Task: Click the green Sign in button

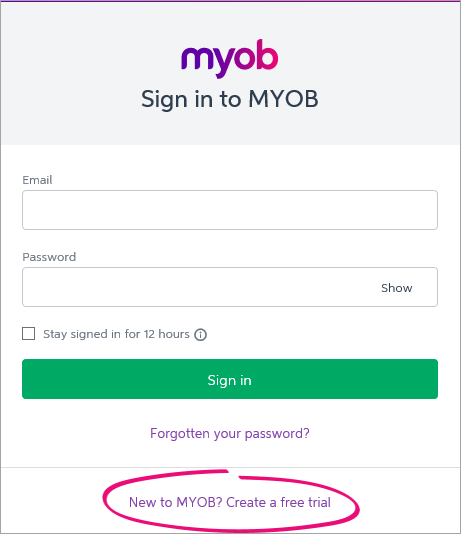Action: [x=230, y=379]
